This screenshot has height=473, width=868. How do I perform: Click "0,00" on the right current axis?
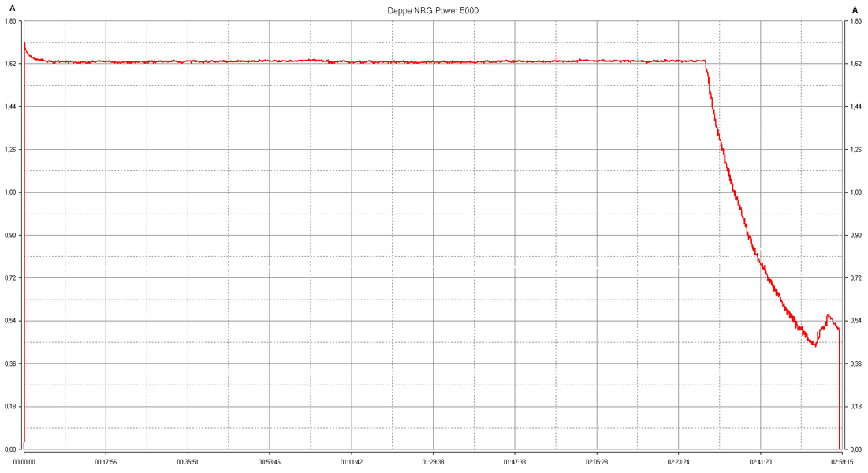(x=856, y=449)
